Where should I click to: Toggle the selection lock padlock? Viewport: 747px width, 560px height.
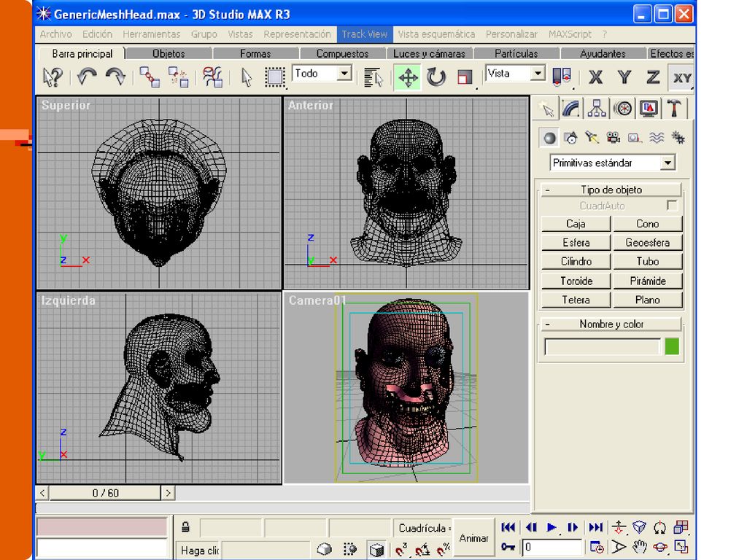tap(185, 527)
